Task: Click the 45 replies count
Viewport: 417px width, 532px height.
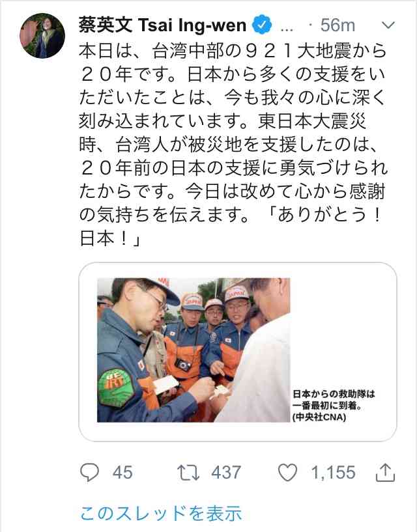Action: (122, 472)
